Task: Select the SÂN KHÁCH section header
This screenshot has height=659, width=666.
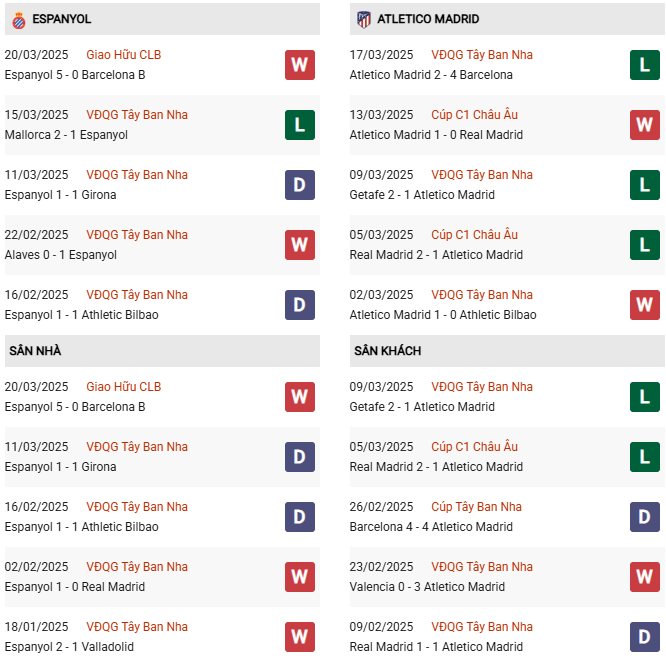Action: [507, 351]
